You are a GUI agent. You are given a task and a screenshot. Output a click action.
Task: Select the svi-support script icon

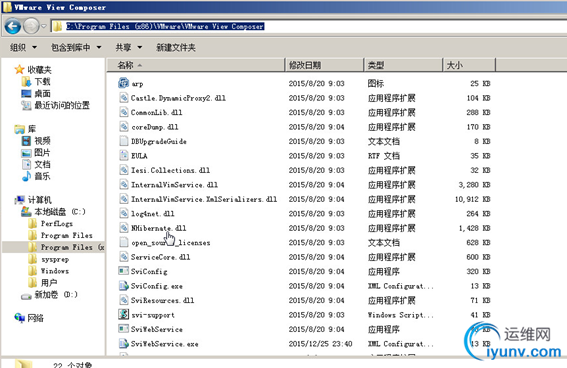(x=124, y=314)
